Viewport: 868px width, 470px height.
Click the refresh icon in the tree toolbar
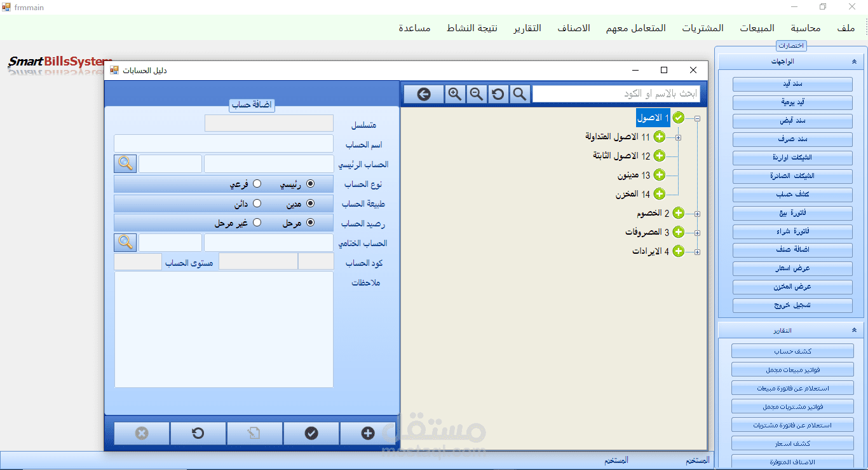click(x=498, y=94)
